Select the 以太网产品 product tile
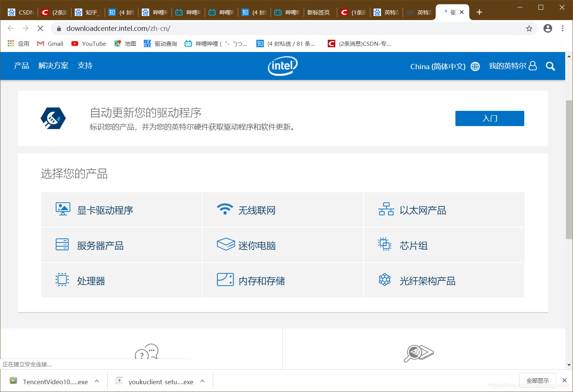The height and width of the screenshot is (392, 573). (x=444, y=210)
